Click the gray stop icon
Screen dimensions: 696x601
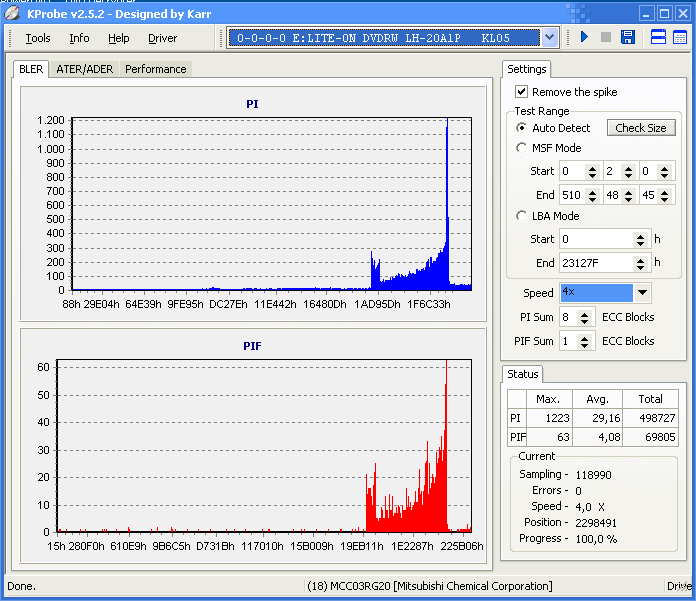pyautogui.click(x=605, y=38)
